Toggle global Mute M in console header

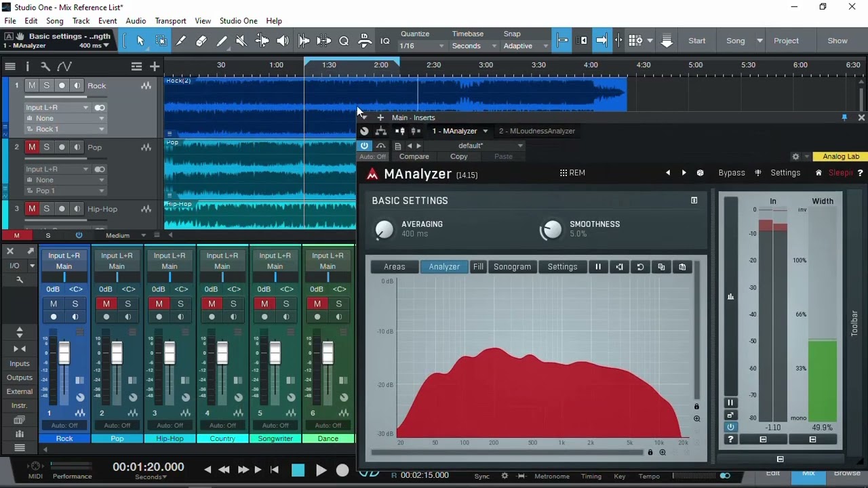(17, 235)
